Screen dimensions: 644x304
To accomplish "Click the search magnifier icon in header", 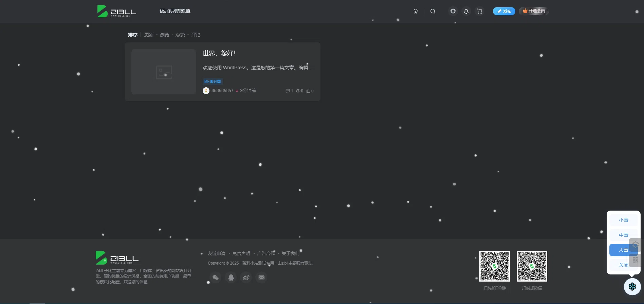I will coord(433,11).
